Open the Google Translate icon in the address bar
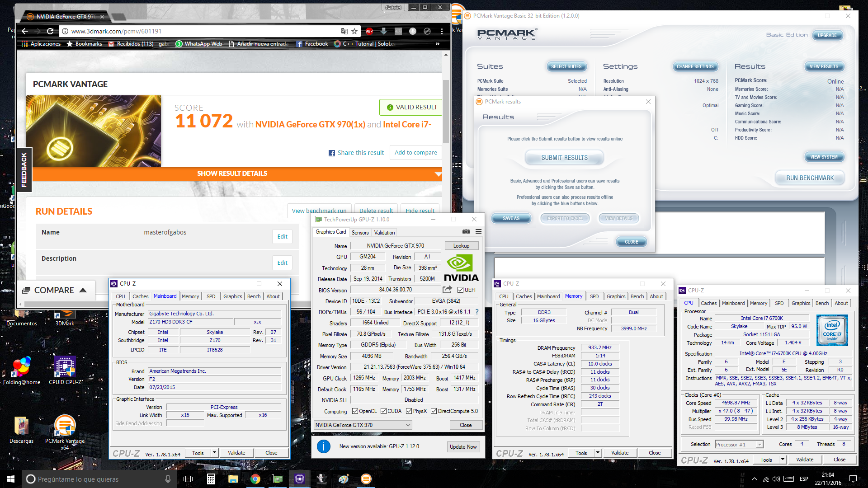The width and height of the screenshot is (868, 488). 344,31
